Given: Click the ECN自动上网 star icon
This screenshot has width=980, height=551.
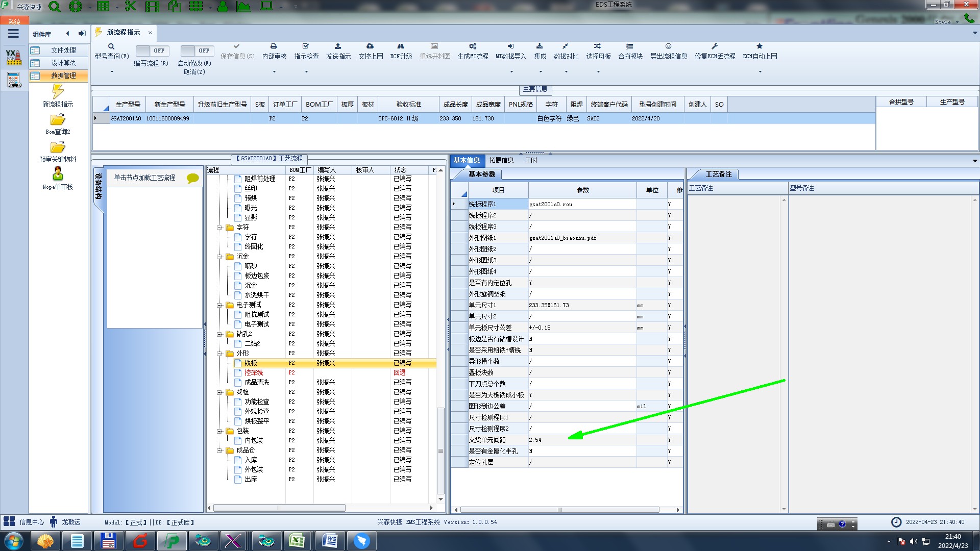Looking at the screenshot, I should coord(759,46).
